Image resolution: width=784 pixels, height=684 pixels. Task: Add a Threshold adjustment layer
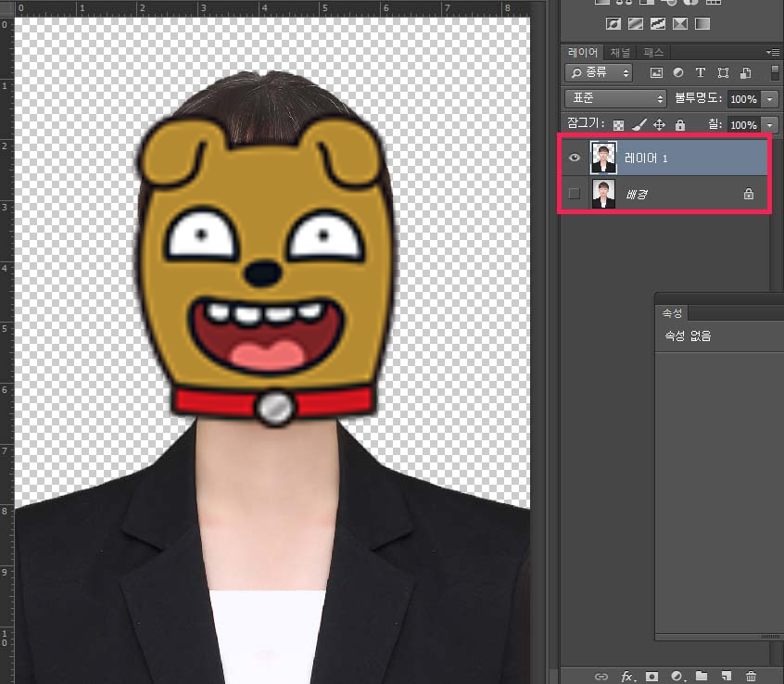pos(657,23)
